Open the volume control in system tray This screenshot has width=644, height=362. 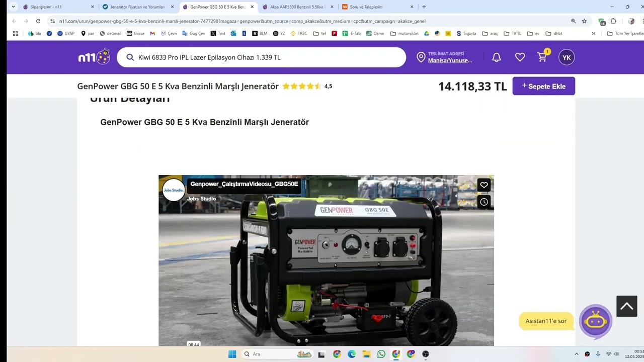616,354
